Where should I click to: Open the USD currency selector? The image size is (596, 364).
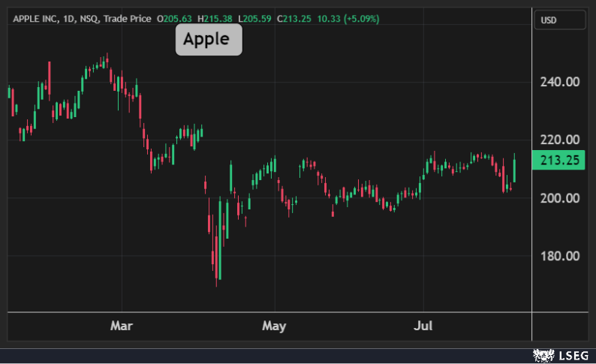[x=559, y=20]
